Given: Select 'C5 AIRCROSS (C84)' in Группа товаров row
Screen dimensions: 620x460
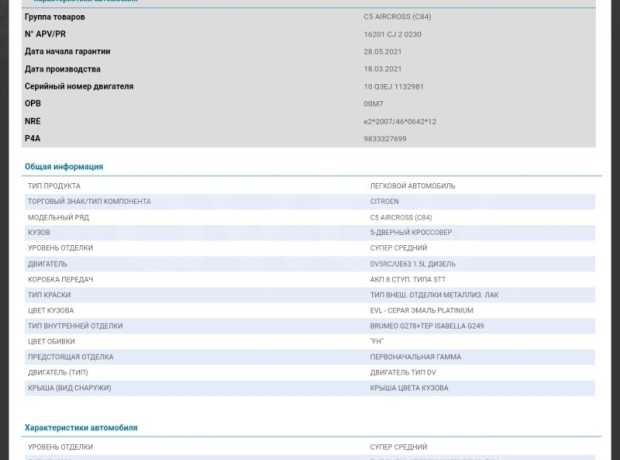Looking at the screenshot, I should point(397,17).
